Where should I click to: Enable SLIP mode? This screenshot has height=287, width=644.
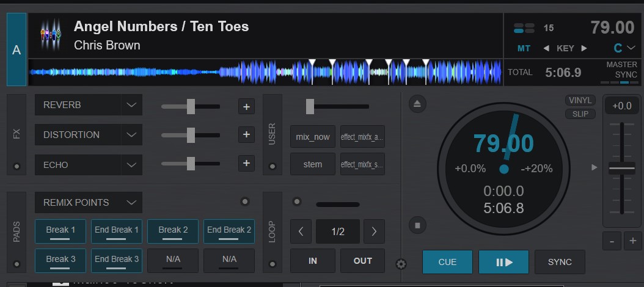pyautogui.click(x=580, y=114)
